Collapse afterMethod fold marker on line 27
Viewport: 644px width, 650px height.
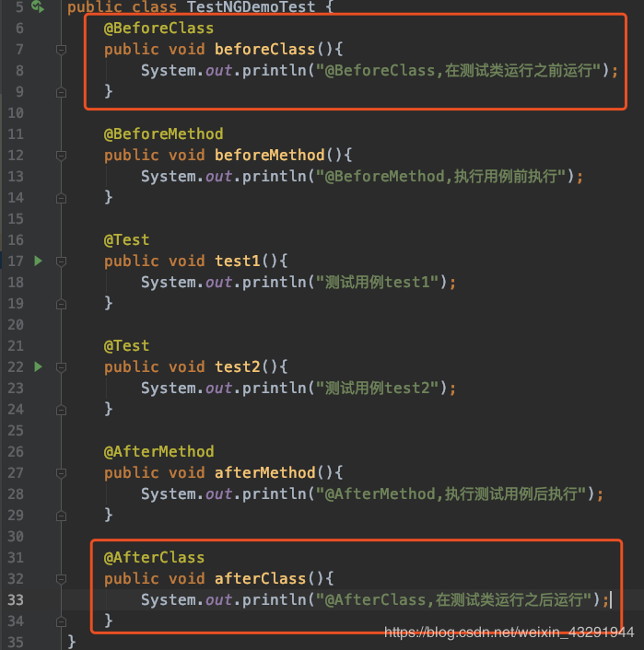click(x=61, y=473)
